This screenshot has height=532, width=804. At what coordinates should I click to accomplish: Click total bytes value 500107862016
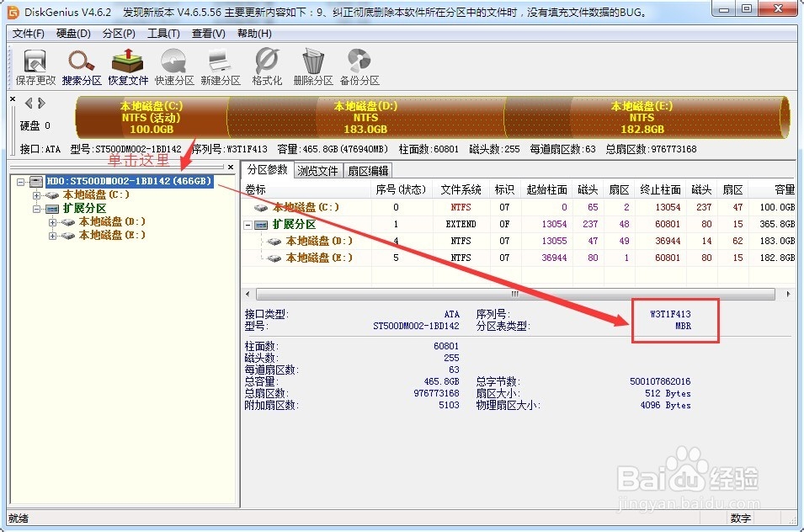[x=660, y=381]
